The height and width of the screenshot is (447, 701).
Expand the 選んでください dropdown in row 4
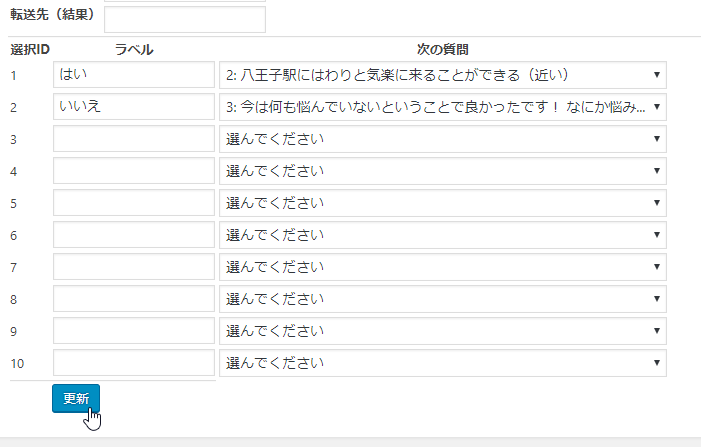pos(442,171)
